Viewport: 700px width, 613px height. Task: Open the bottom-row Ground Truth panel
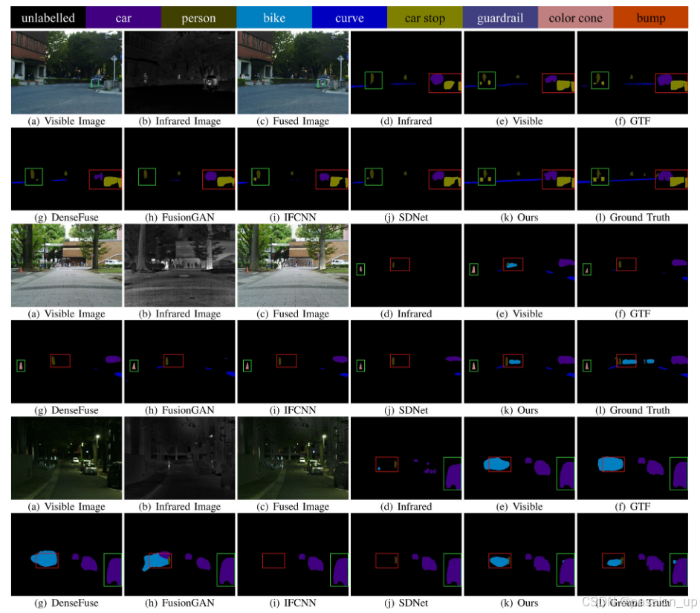pos(632,554)
